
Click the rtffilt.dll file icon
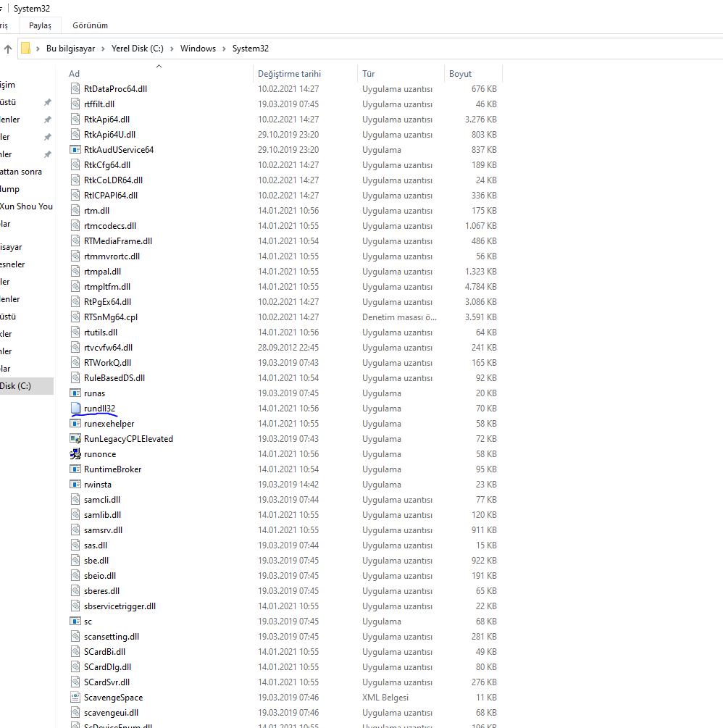pos(75,104)
